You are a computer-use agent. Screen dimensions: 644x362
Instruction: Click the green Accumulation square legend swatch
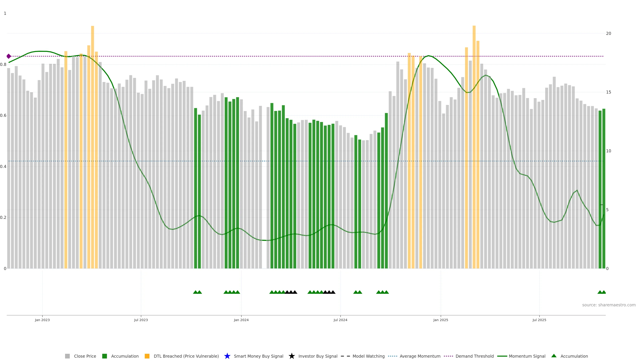(x=104, y=356)
